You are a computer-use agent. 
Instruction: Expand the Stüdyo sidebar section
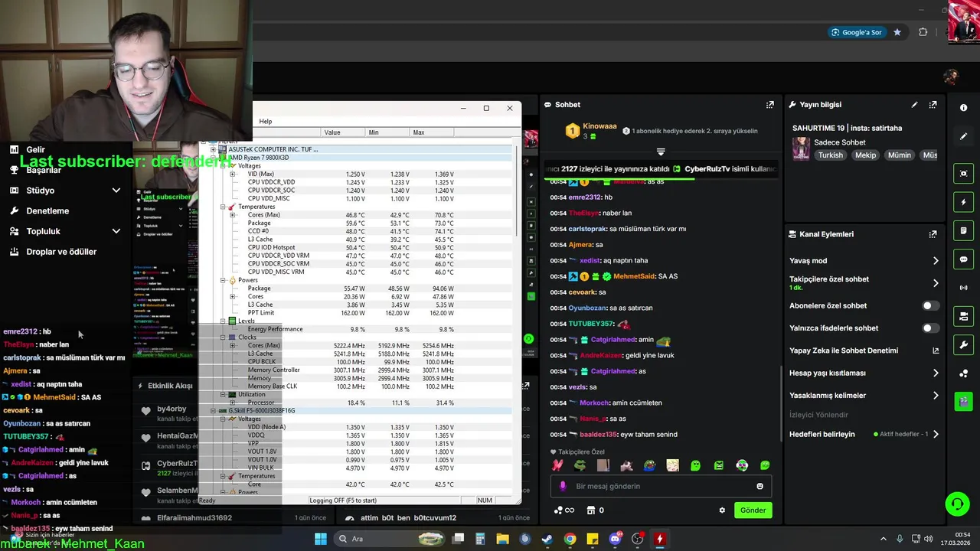(x=116, y=191)
